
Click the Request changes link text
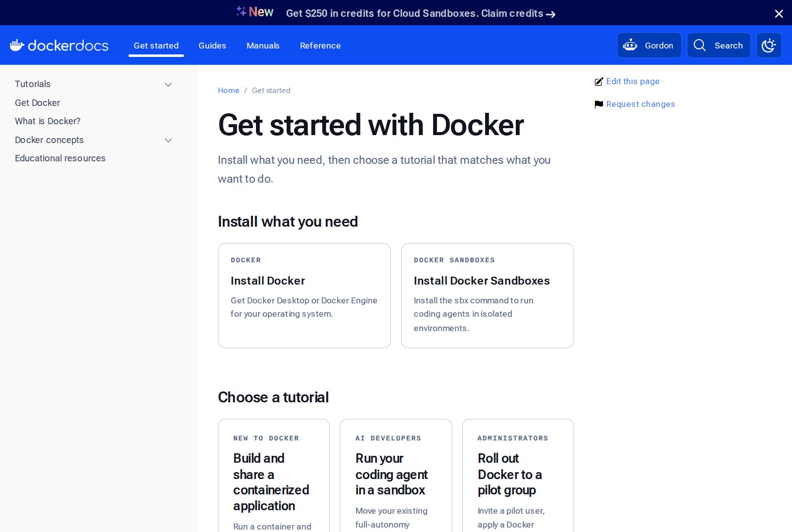pyautogui.click(x=641, y=104)
